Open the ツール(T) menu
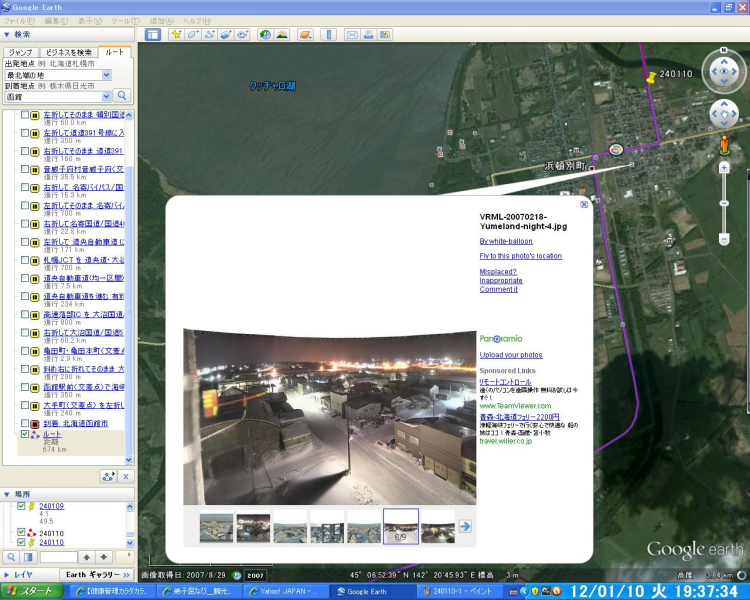Viewport: 750px width, 600px height. [x=125, y=21]
